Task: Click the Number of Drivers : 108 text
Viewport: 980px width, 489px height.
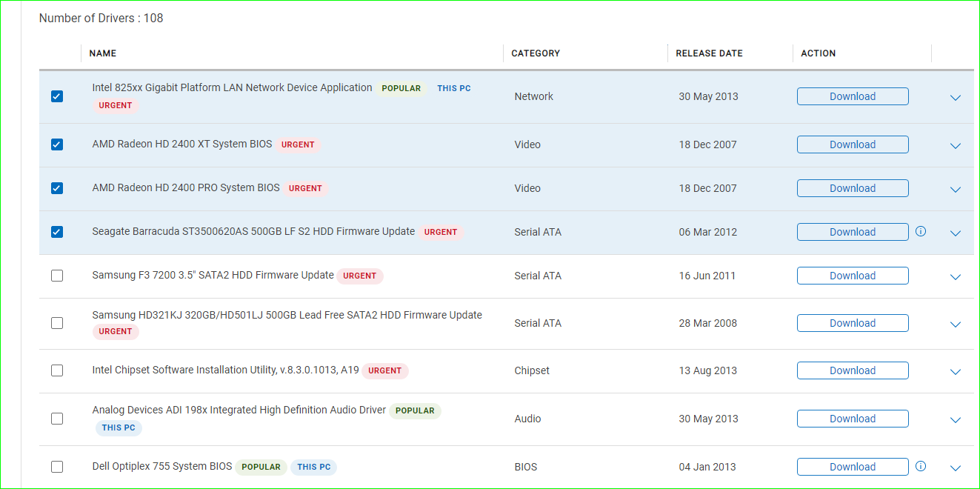Action: 101,18
